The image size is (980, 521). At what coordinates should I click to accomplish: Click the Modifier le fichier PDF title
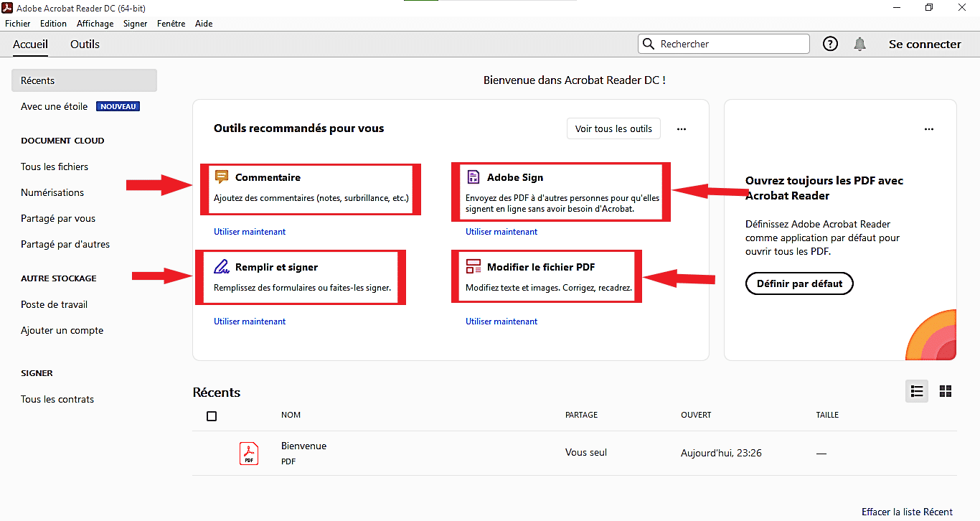coord(541,267)
